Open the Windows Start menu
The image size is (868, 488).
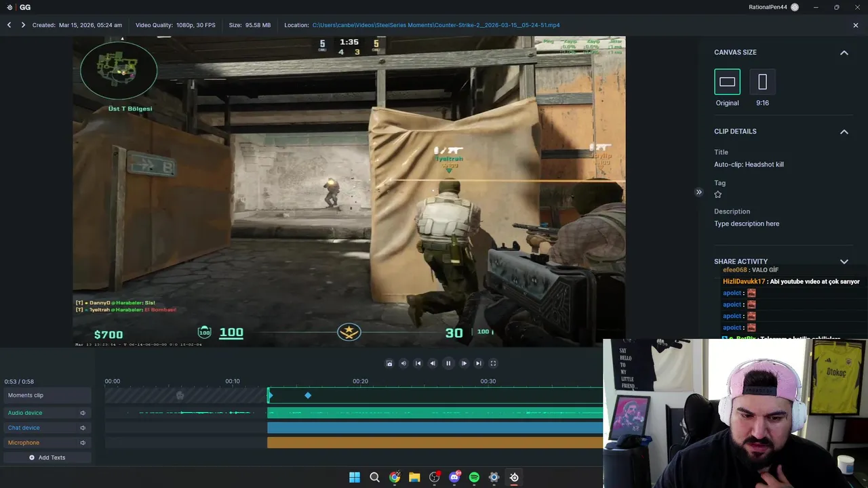pos(355,477)
